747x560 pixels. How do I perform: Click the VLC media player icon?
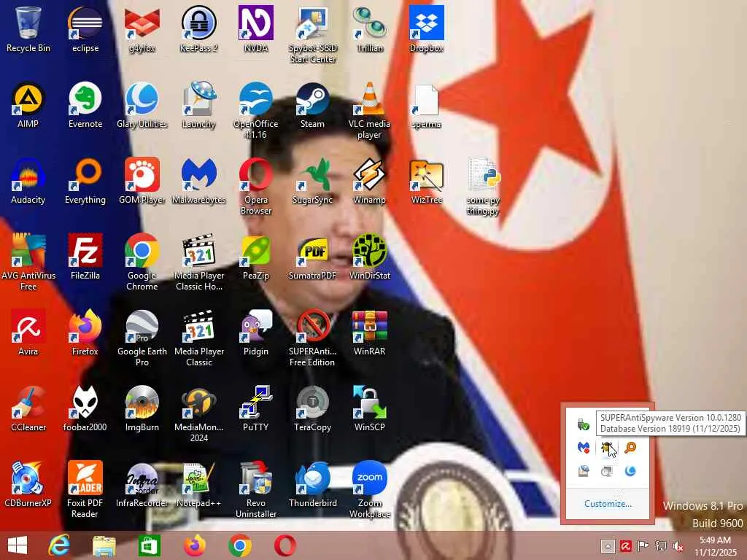(x=370, y=110)
